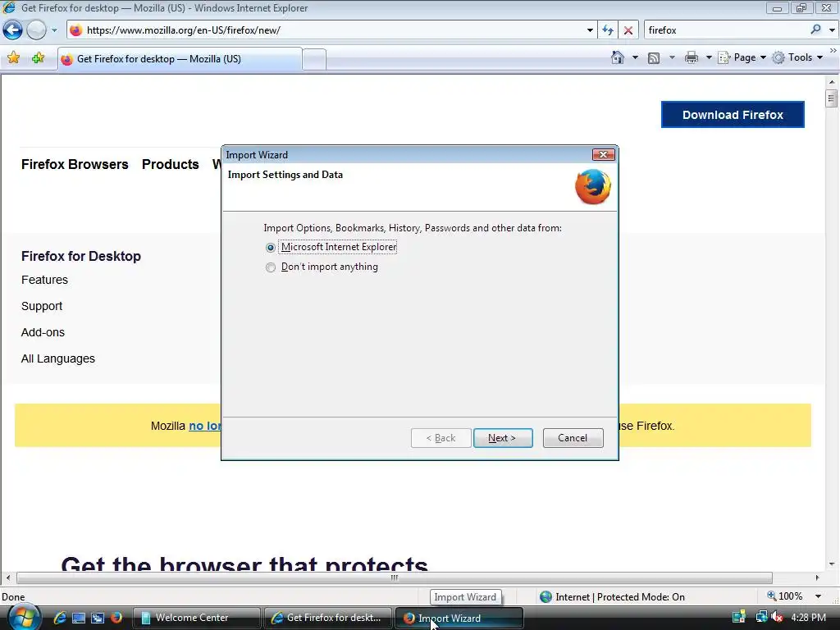Launch Firefox from Quick Launch
Image resolution: width=840 pixels, height=630 pixels.
(x=116, y=618)
